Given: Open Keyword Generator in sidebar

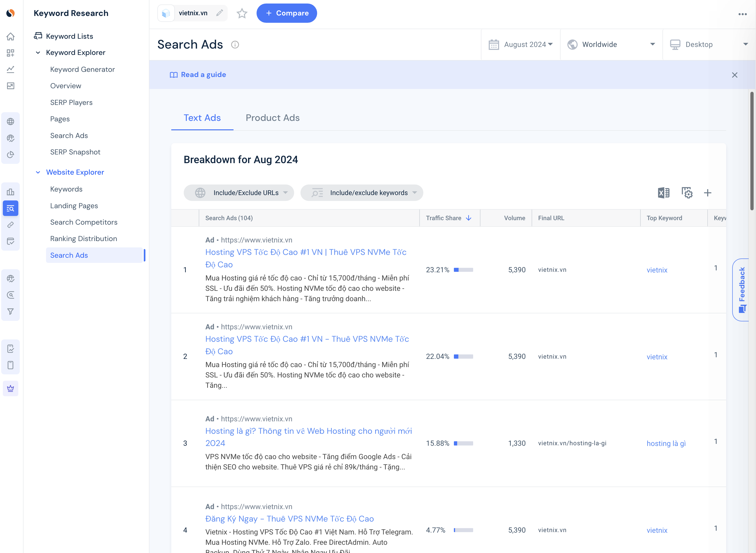Looking at the screenshot, I should (x=82, y=69).
